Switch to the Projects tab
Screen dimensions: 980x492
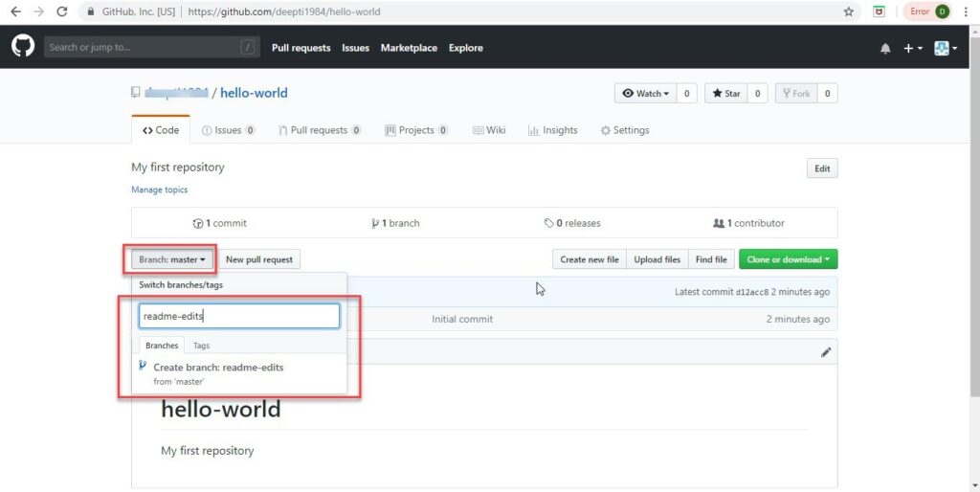click(416, 130)
